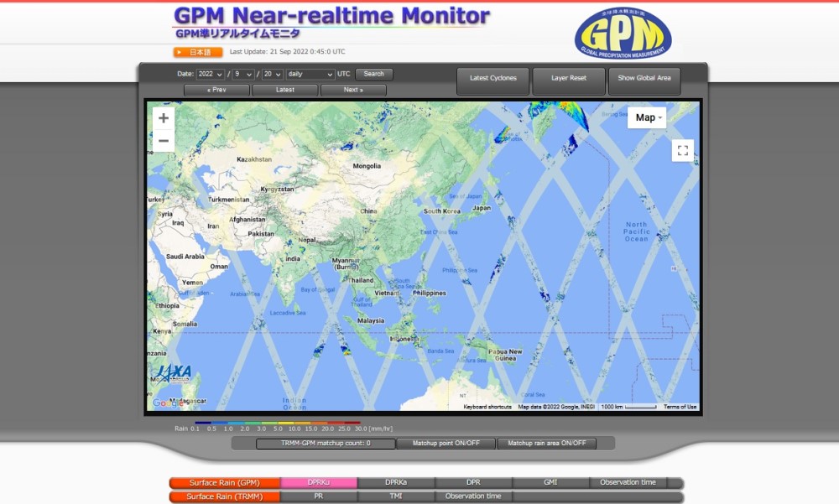Show Latest Cyclones
The height and width of the screenshot is (504, 839).
coord(492,81)
